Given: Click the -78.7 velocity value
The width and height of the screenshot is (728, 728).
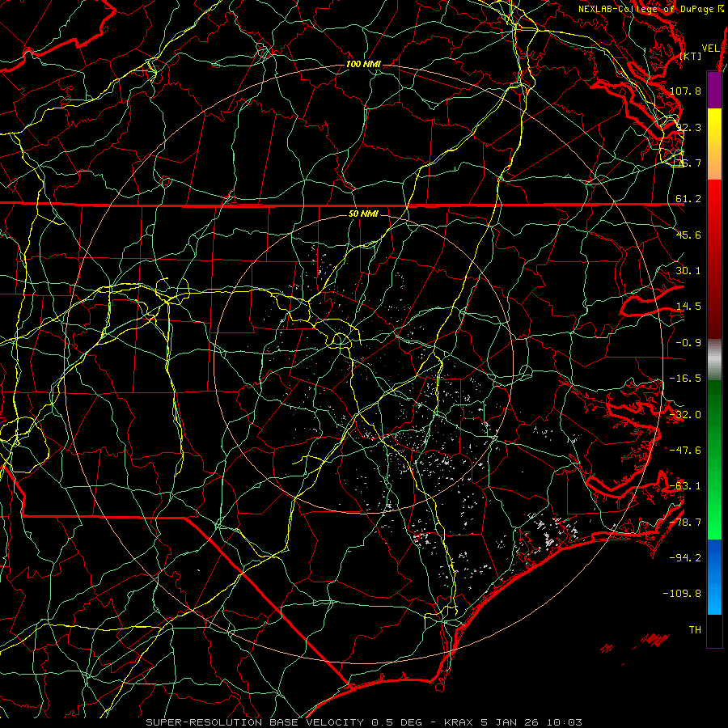Looking at the screenshot, I should 685,523.
